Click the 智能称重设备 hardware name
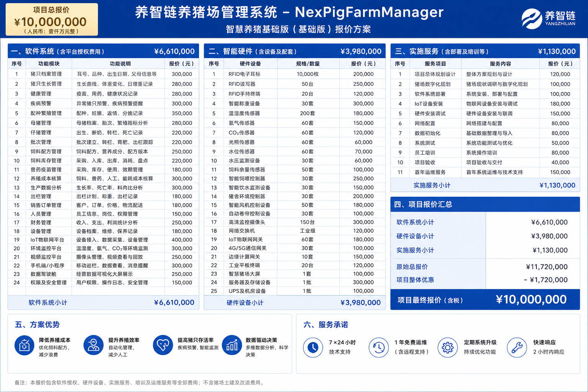Image resolution: width=588 pixels, height=392 pixels. point(244,103)
